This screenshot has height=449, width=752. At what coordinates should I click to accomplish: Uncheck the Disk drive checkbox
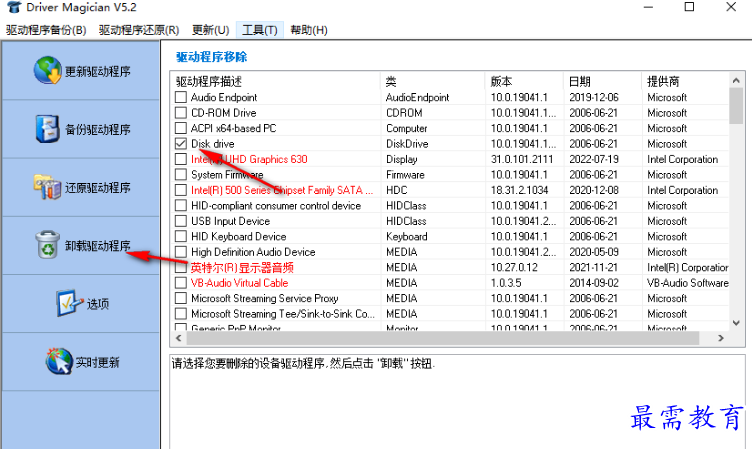[x=181, y=143]
